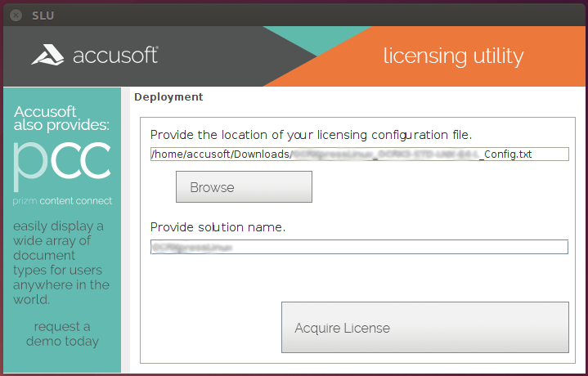Click the "Accusoft also provides:" sidebar heading

61,119
